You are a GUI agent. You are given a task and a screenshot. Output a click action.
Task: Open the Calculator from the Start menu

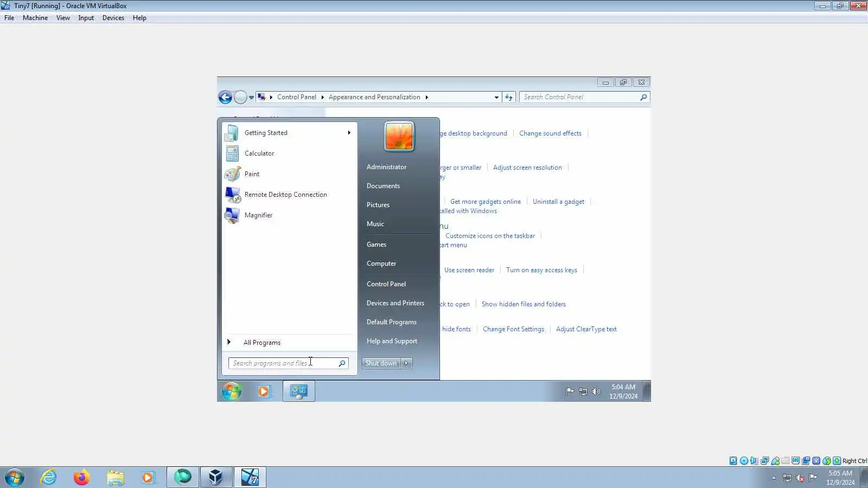290,153
